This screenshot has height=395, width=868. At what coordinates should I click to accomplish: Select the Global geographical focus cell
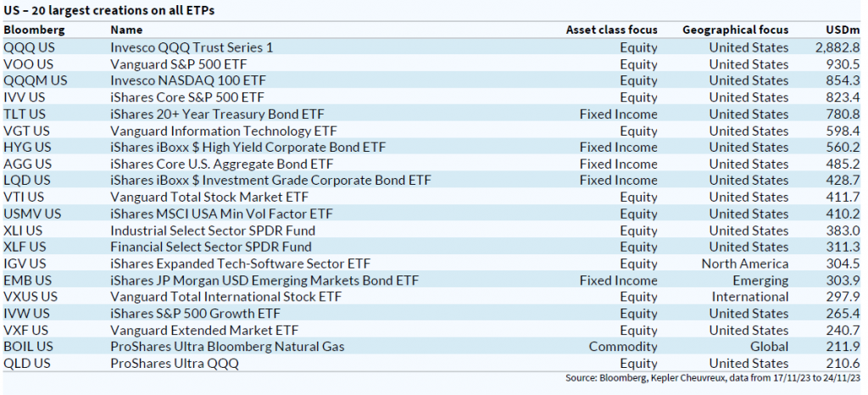coord(770,347)
